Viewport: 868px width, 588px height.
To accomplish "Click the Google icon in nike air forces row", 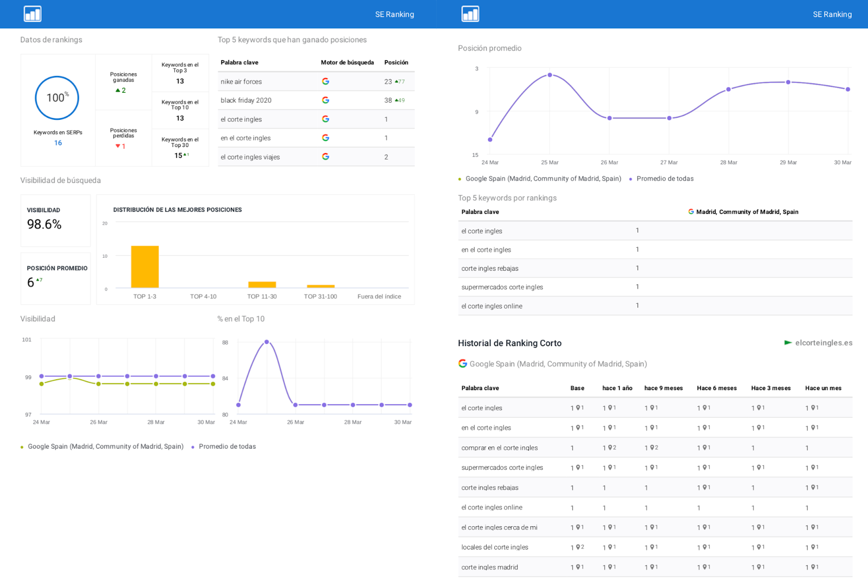I will point(325,81).
